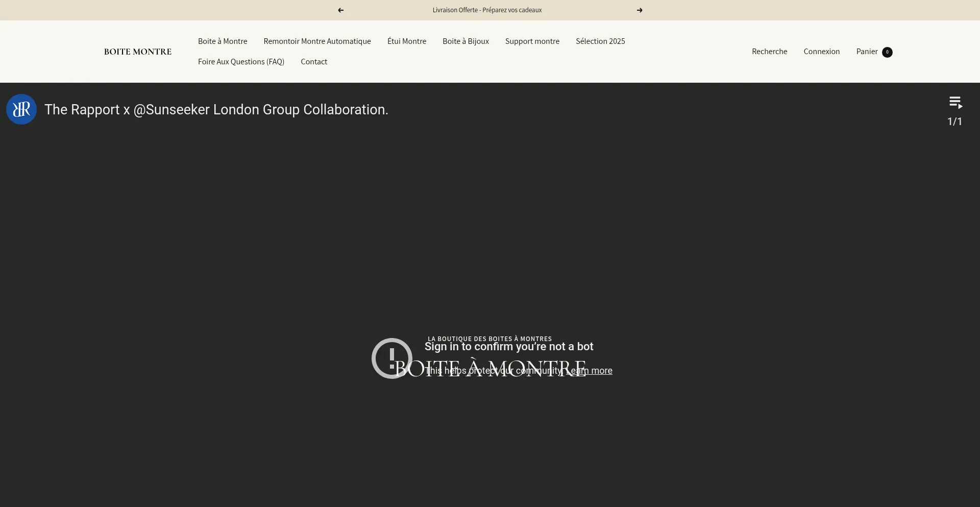Viewport: 980px width, 507px height.
Task: Go to Étui Montre category
Action: (x=406, y=41)
